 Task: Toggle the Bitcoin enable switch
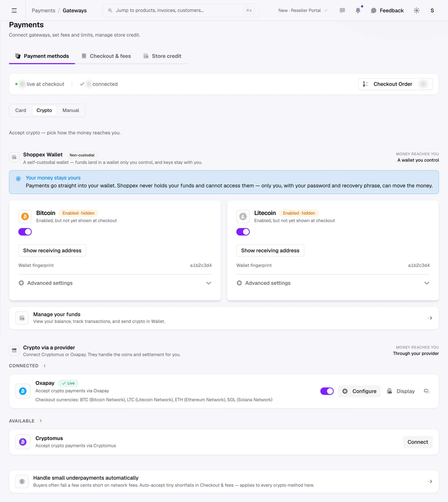click(25, 232)
